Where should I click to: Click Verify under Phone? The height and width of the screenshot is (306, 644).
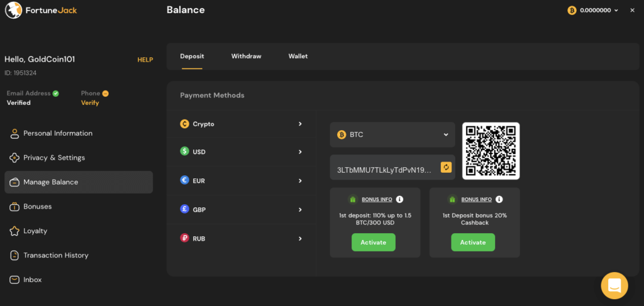pos(90,103)
